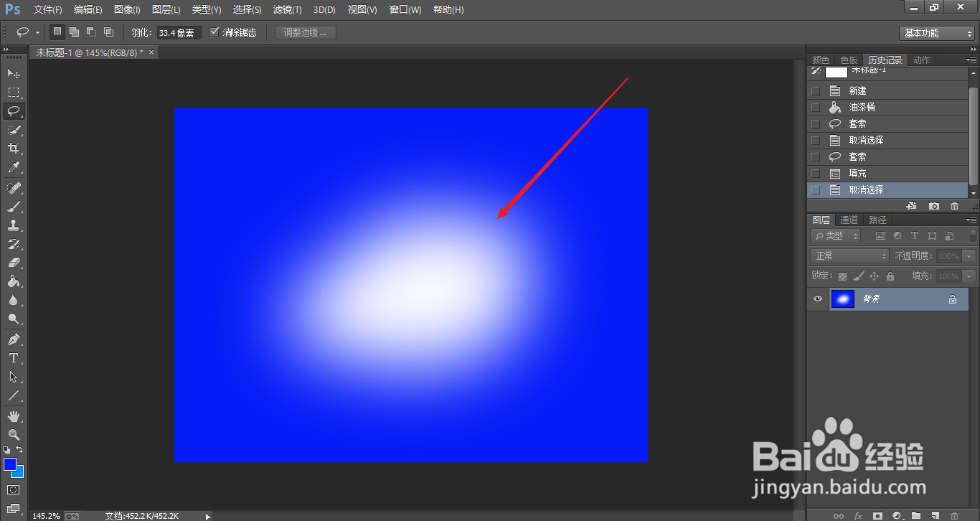
Task: Open the 文件(F) menu
Action: coord(48,10)
